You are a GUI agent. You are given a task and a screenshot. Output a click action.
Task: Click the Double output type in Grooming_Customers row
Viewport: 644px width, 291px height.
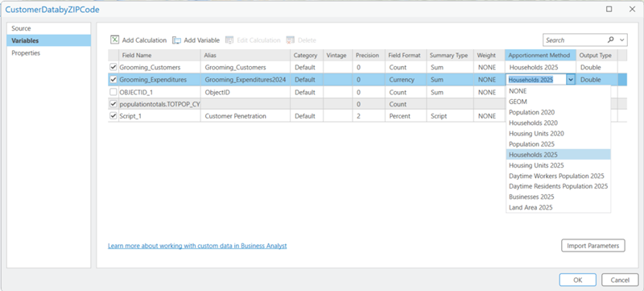point(597,67)
